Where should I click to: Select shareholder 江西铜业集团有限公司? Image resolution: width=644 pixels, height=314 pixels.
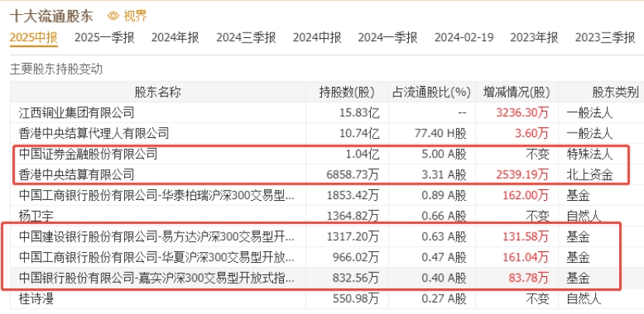pyautogui.click(x=76, y=112)
